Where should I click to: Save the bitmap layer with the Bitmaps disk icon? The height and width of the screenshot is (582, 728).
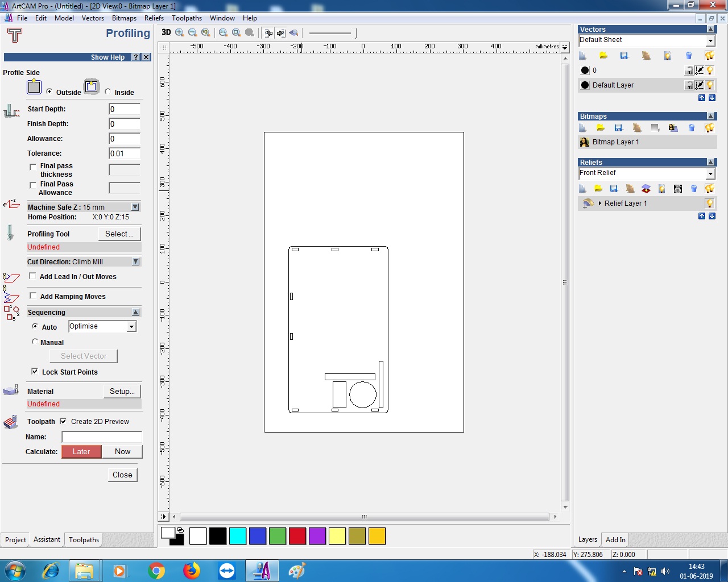click(619, 128)
